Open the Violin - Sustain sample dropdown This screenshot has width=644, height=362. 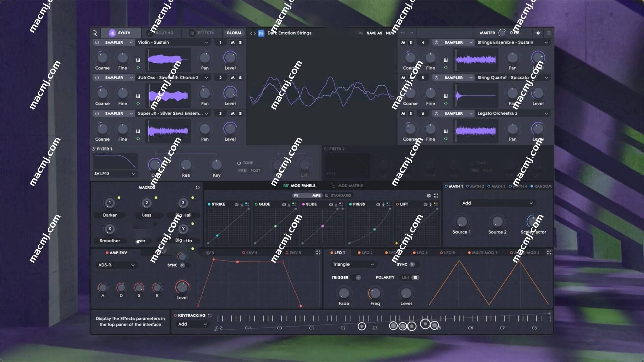click(x=173, y=42)
